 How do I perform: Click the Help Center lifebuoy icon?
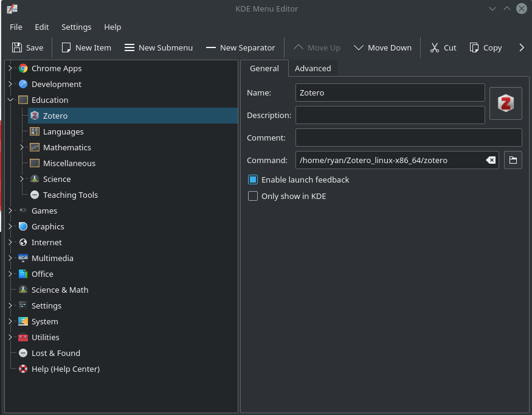[x=23, y=369]
